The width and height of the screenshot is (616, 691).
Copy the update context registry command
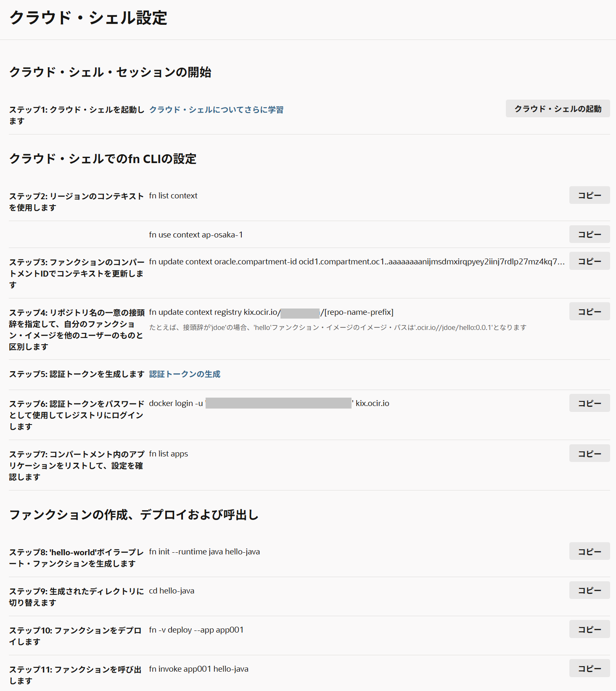[x=589, y=312]
